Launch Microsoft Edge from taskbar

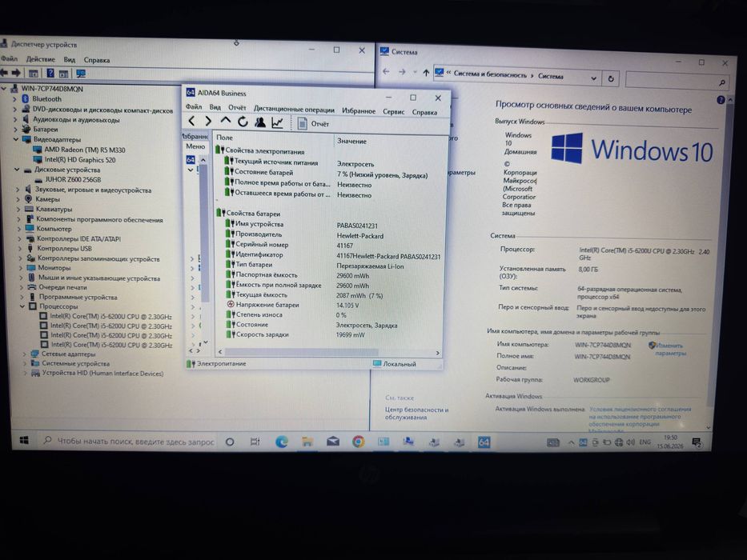(x=282, y=442)
